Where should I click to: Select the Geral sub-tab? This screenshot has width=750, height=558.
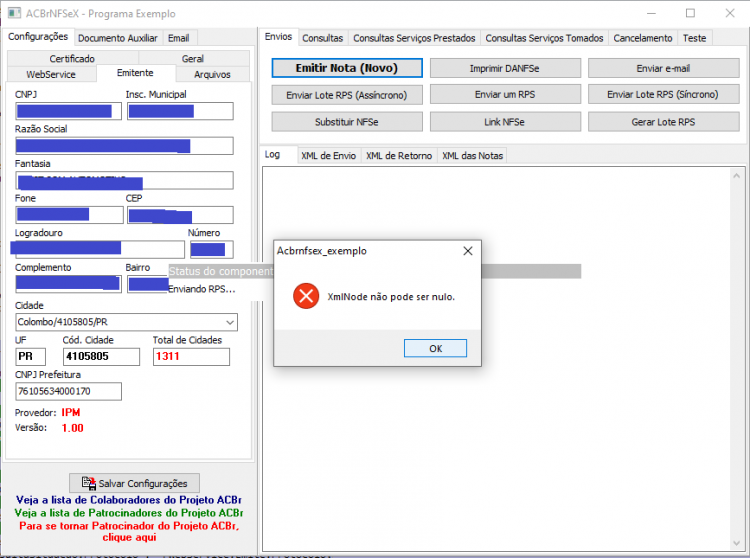(193, 58)
